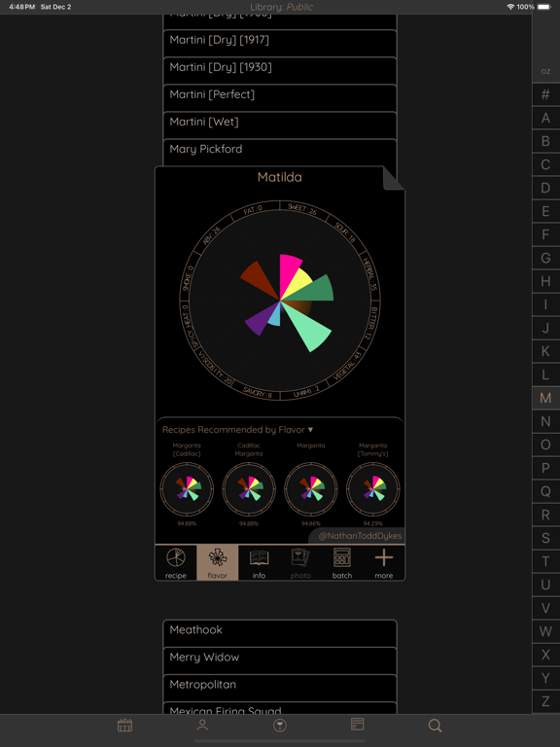This screenshot has height=747, width=560.
Task: Open Margarita [Tommy's] flavor thumbnail
Action: click(373, 489)
